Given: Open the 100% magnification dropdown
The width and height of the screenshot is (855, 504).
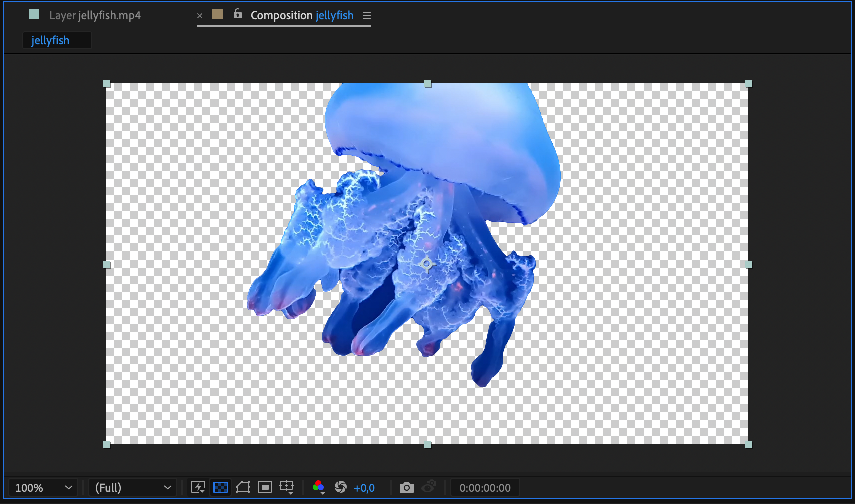Looking at the screenshot, I should click(43, 488).
